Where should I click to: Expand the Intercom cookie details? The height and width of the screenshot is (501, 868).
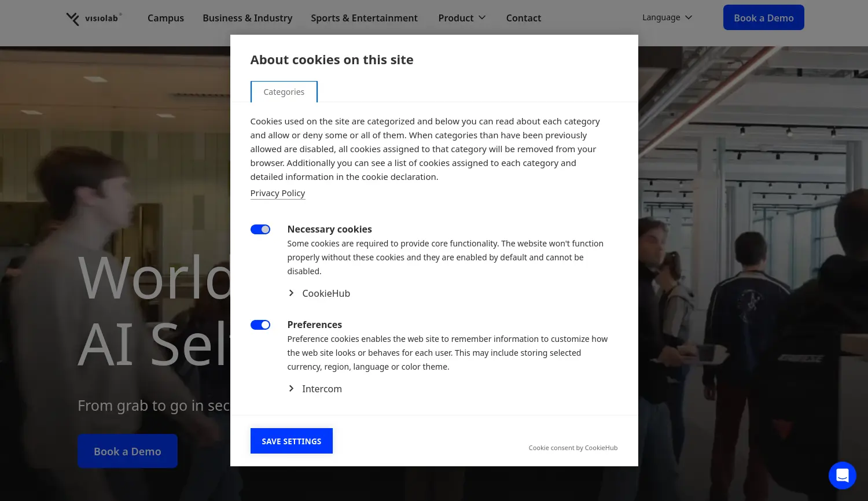pyautogui.click(x=315, y=389)
